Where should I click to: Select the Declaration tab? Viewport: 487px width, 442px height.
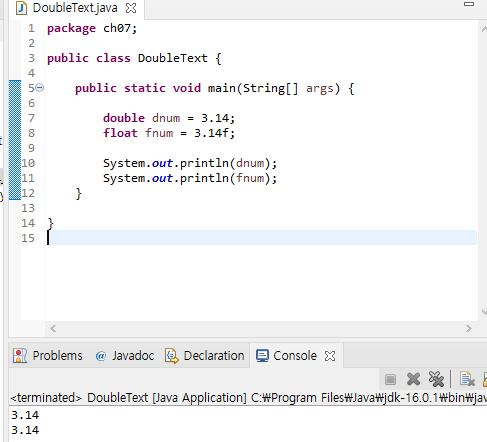pyautogui.click(x=205, y=356)
